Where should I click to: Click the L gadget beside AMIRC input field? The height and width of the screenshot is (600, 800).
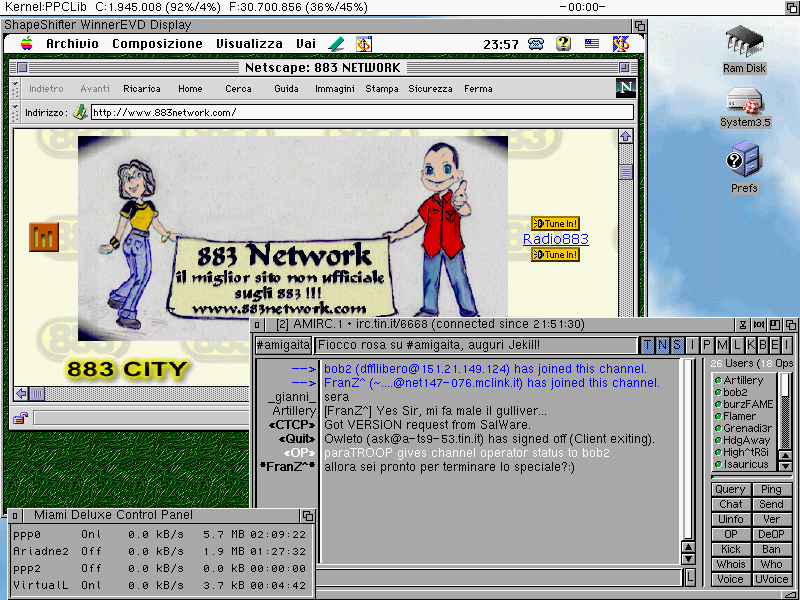[x=690, y=578]
